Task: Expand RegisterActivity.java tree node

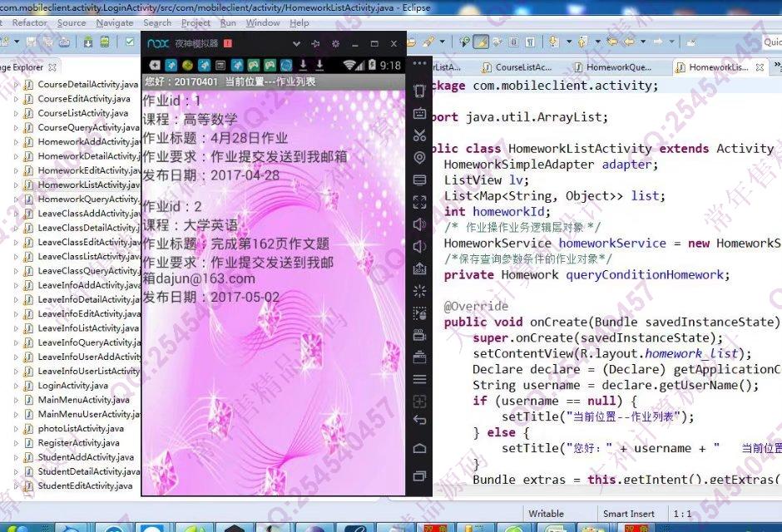Action: (x=16, y=443)
